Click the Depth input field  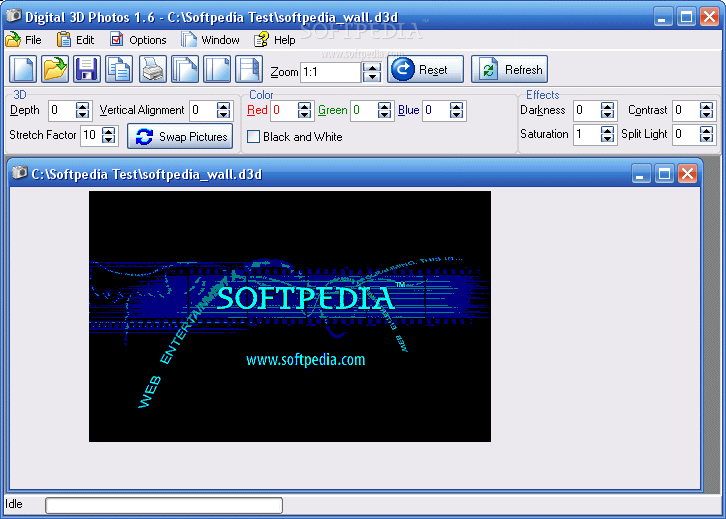point(62,110)
